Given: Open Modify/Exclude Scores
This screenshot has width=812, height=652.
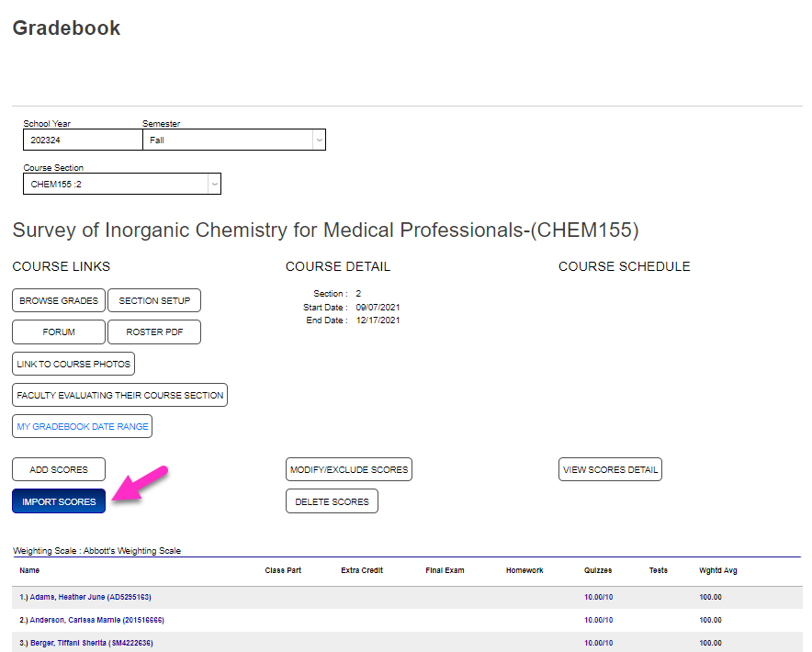Looking at the screenshot, I should pos(348,469).
